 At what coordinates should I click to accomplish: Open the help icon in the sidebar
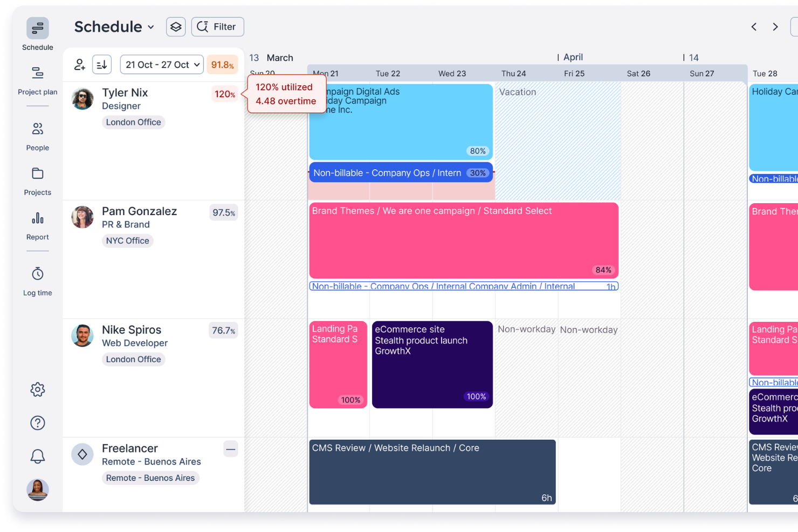pos(37,423)
